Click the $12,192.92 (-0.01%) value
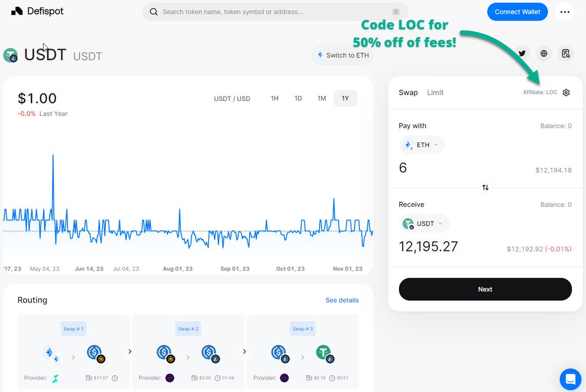The image size is (586, 392). 539,249
